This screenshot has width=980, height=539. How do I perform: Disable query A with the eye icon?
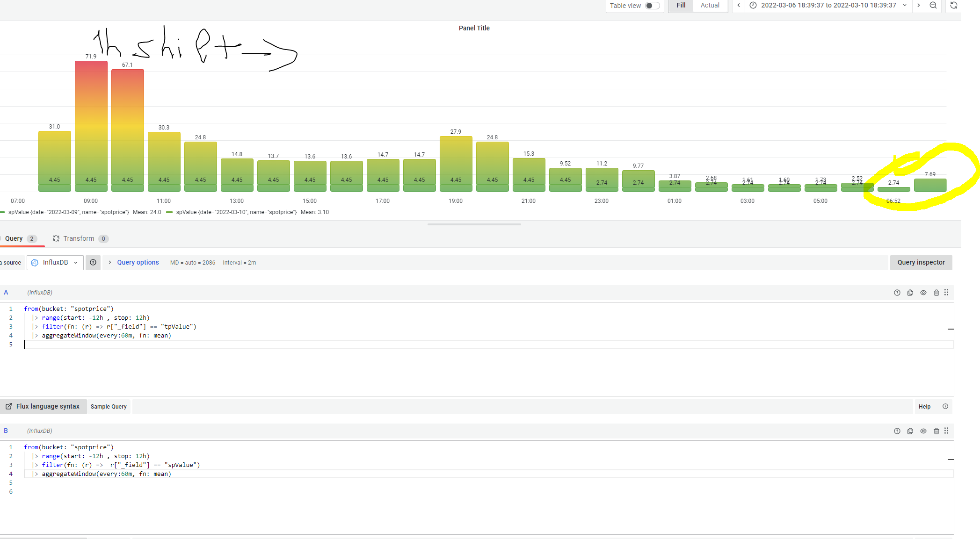click(x=923, y=292)
